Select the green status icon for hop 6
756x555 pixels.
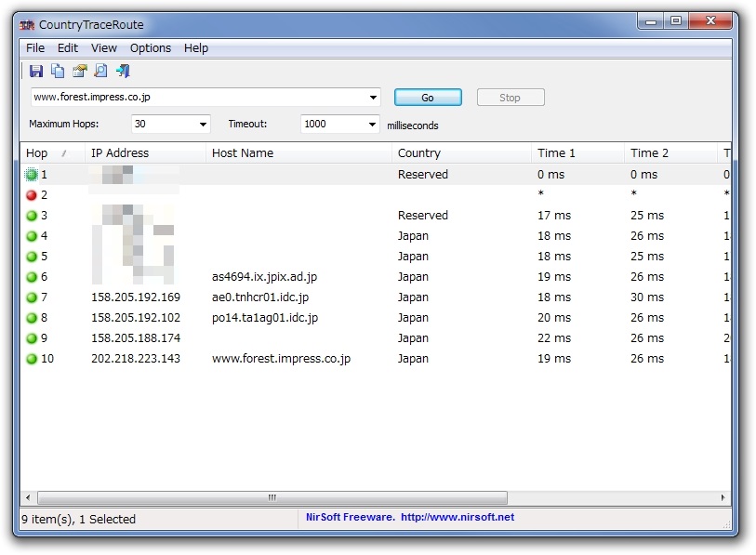[32, 277]
